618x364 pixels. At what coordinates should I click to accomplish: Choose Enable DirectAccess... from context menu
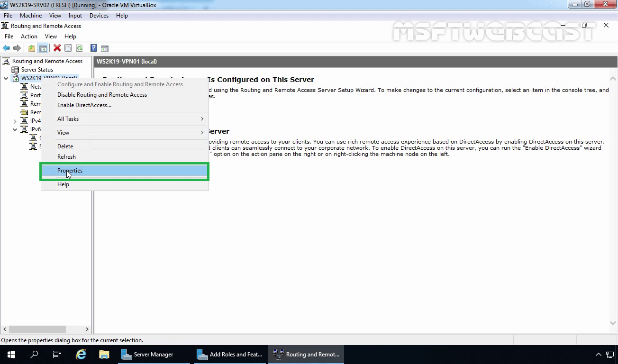(125, 105)
